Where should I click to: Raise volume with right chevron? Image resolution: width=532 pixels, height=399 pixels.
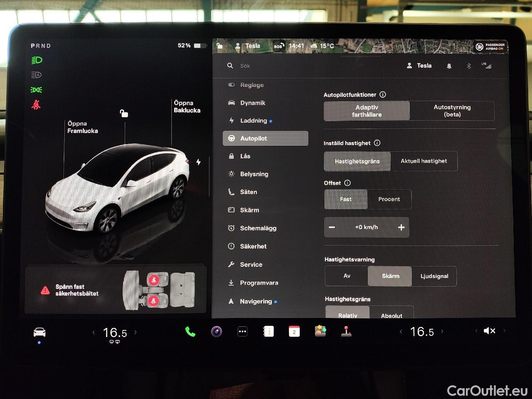505,331
